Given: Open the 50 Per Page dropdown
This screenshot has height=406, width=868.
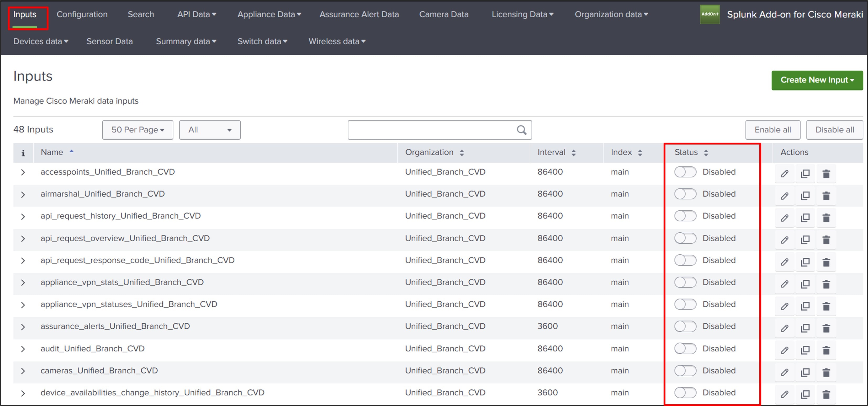Looking at the screenshot, I should pos(137,130).
